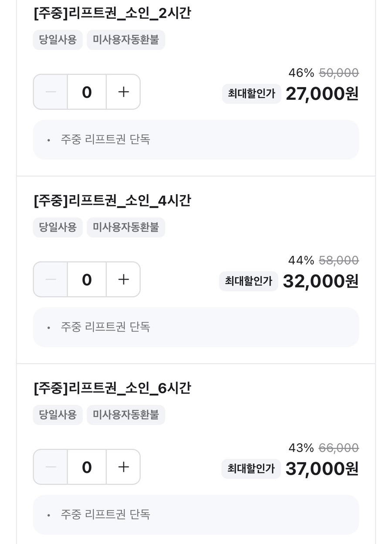Increase quantity for 2시간 lift ticket
This screenshot has width=392, height=544.
(124, 92)
